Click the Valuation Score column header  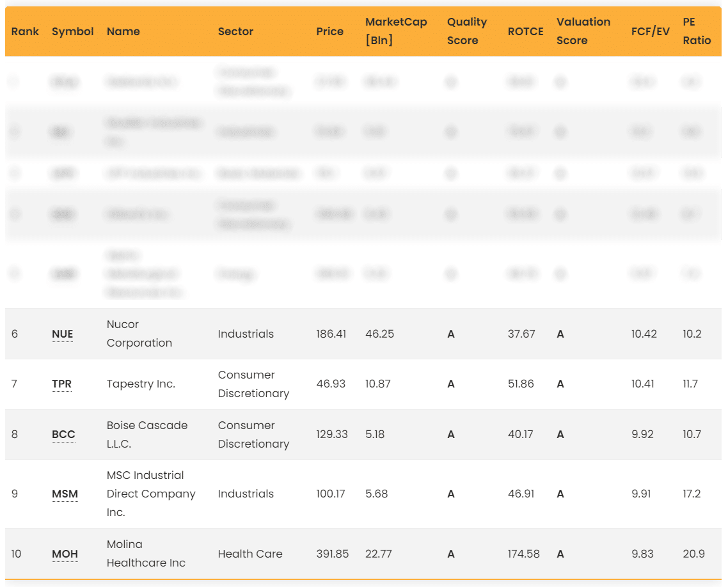click(583, 31)
